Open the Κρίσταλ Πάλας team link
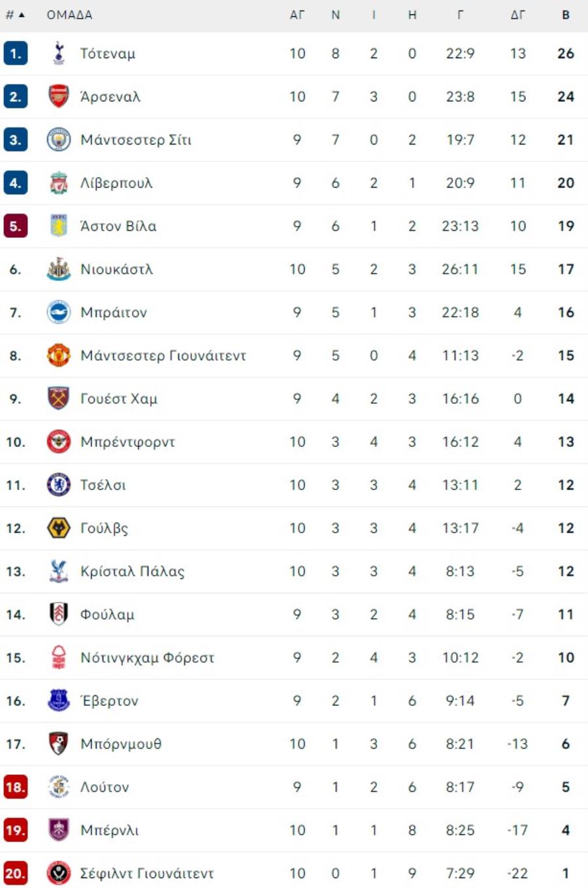The image size is (588, 888). [133, 571]
